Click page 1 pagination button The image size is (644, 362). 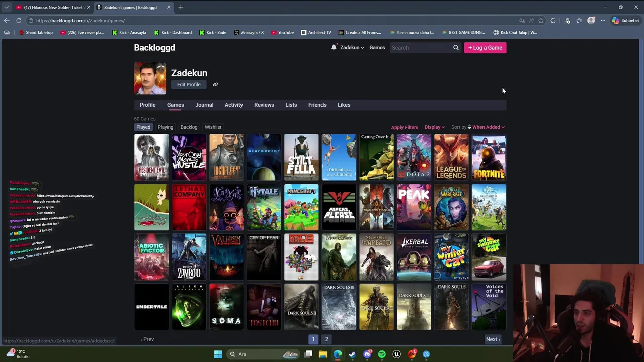[313, 339]
